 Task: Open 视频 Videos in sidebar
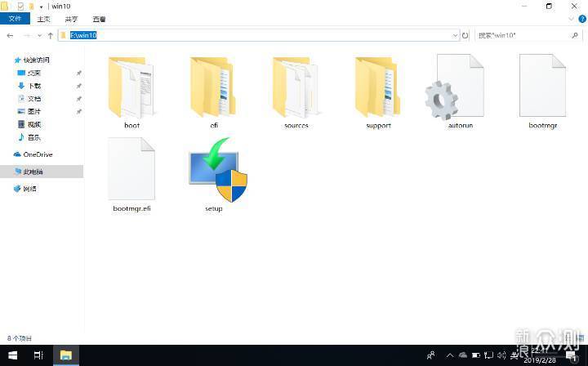pyautogui.click(x=33, y=124)
